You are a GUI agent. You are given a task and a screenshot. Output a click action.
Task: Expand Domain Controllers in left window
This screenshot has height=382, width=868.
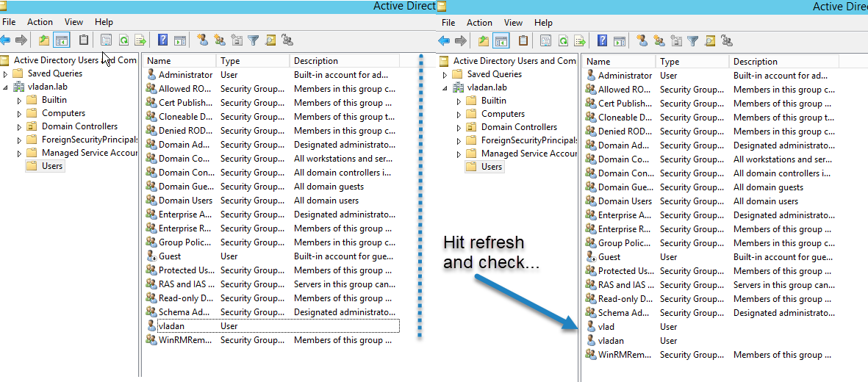[19, 127]
